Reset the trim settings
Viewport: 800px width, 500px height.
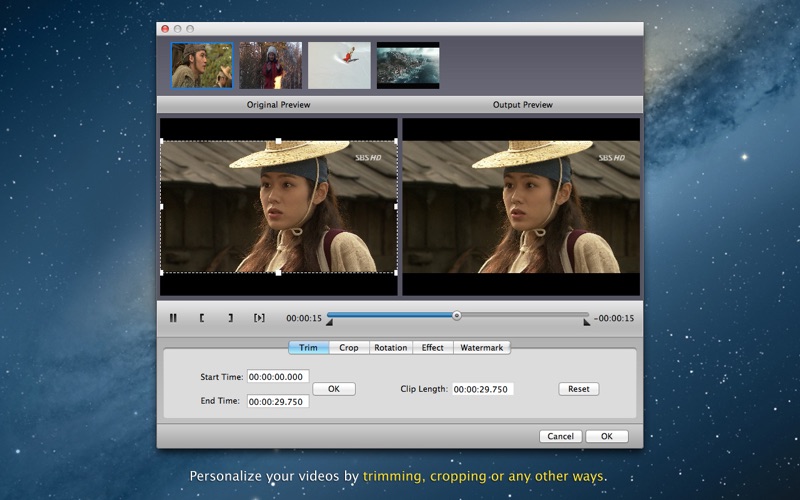click(579, 389)
